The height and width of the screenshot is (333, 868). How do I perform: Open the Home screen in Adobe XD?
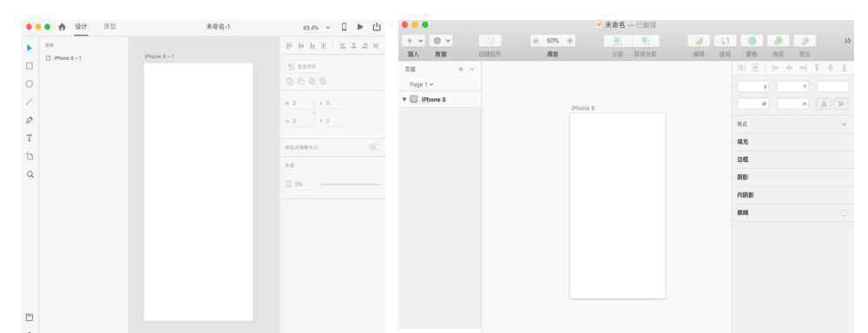[62, 27]
